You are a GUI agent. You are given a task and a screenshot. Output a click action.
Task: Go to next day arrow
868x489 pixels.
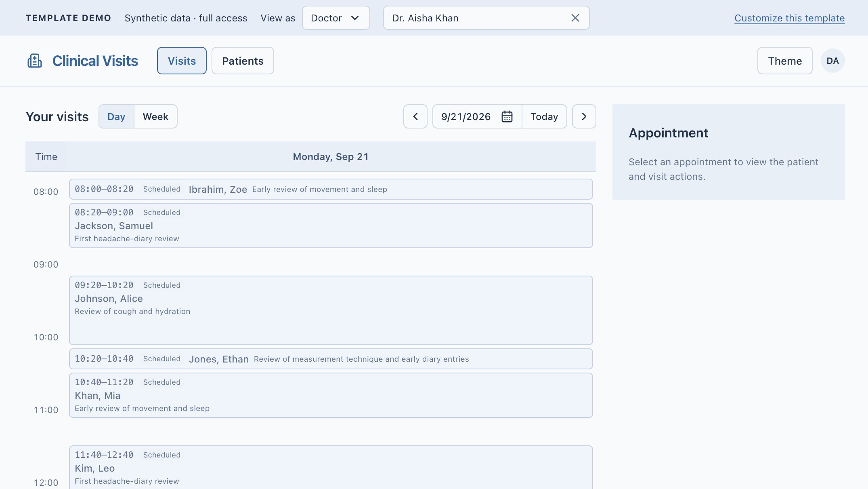584,116
